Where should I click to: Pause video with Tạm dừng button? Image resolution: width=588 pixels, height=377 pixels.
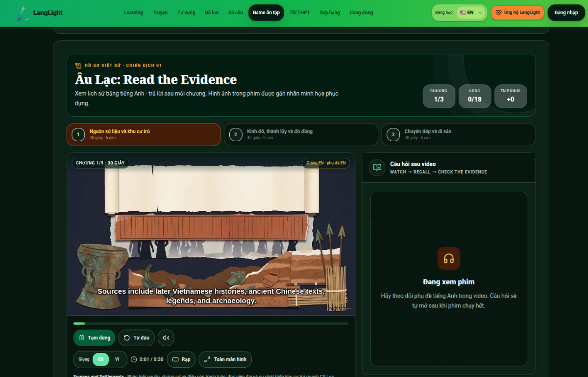point(94,338)
